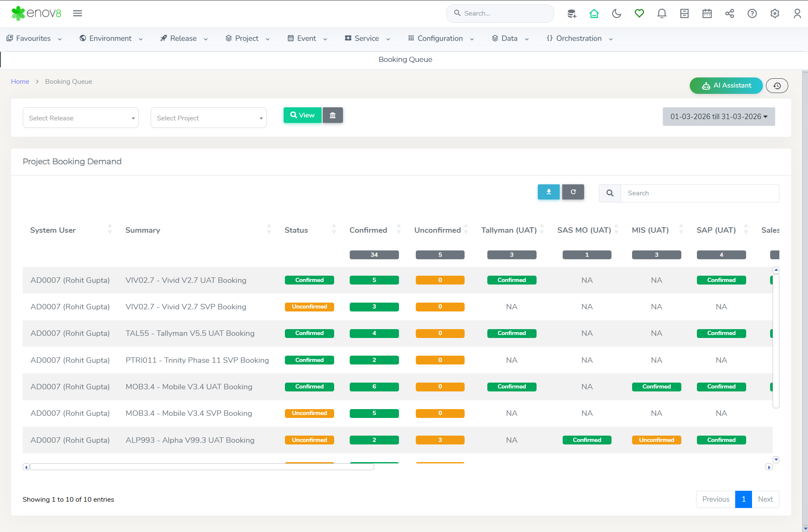Click the calendar icon in header
Screen dimensions: 808x532
click(707, 13)
